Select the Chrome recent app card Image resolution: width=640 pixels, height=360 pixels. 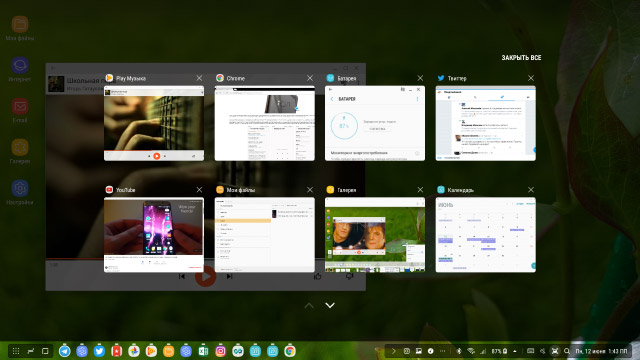point(264,123)
